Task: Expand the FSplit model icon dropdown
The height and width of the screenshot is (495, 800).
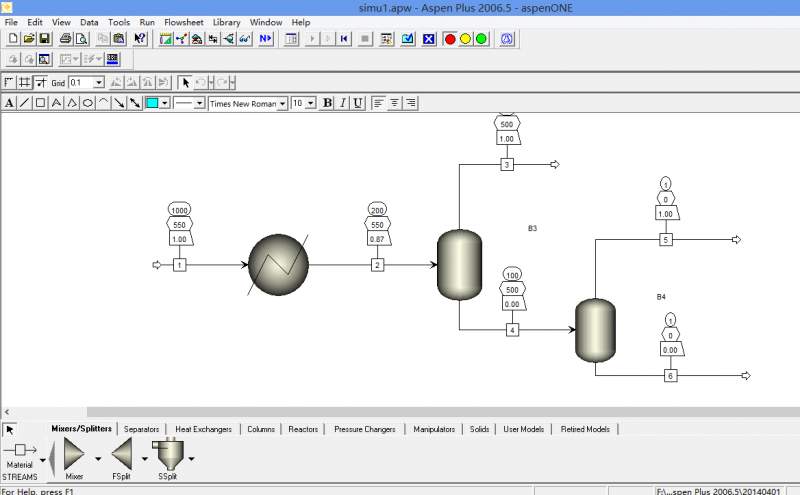Action: (x=144, y=459)
